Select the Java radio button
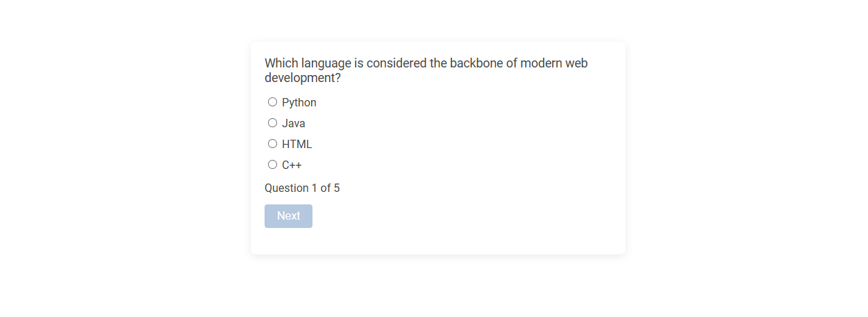This screenshot has width=868, height=317. point(272,123)
